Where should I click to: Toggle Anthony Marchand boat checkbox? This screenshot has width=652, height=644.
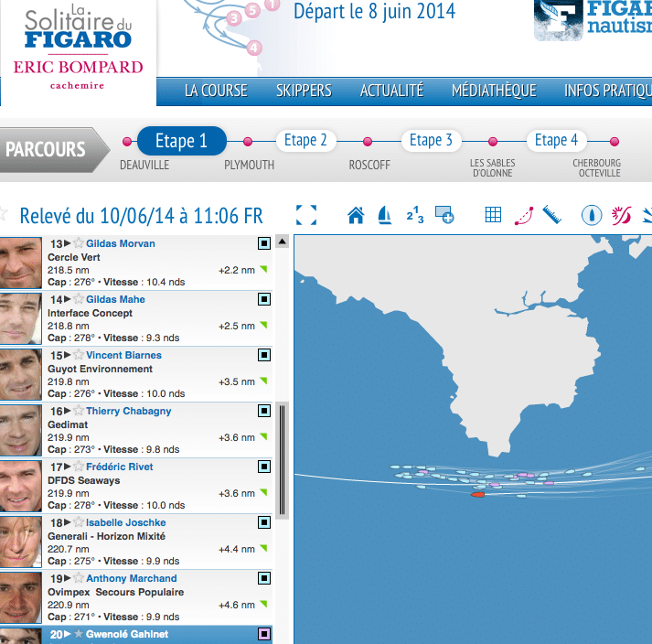click(264, 578)
